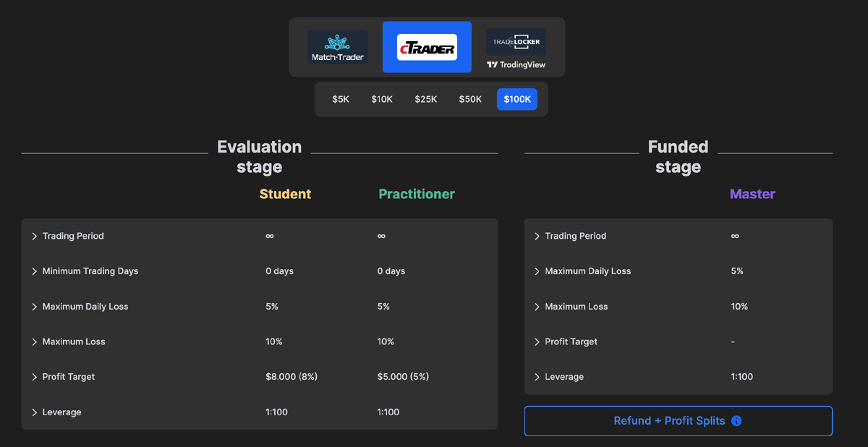Image resolution: width=868 pixels, height=447 pixels.
Task: Expand Funded stage Trading Period chevron
Action: (537, 237)
